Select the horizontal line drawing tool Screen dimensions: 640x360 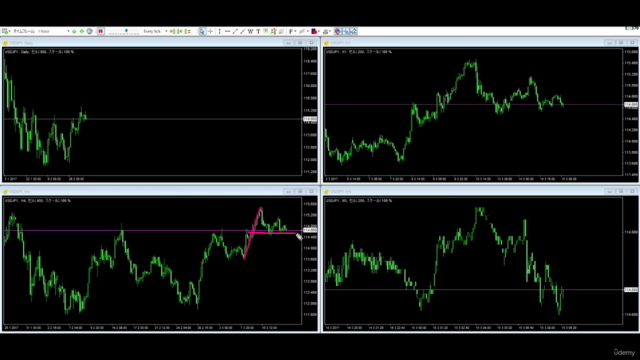pos(227,31)
